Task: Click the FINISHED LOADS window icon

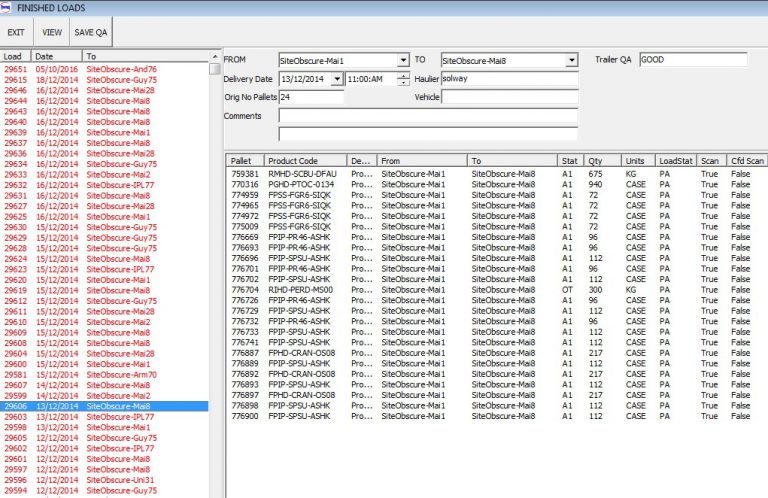Action: click(7, 7)
